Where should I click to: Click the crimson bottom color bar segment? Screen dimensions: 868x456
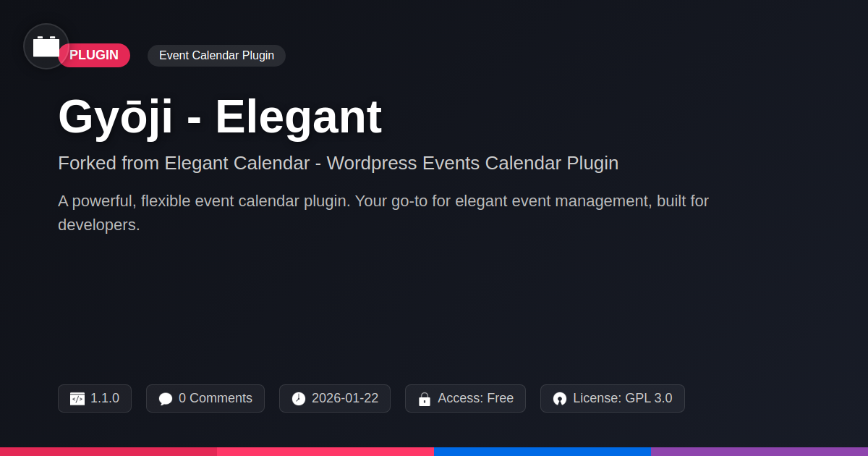click(109, 451)
